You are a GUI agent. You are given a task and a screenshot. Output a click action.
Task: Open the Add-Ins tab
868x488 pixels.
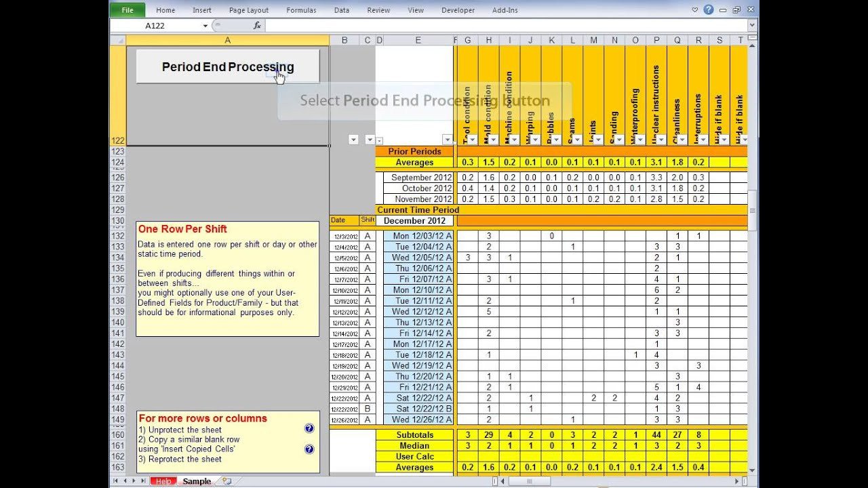tap(505, 10)
